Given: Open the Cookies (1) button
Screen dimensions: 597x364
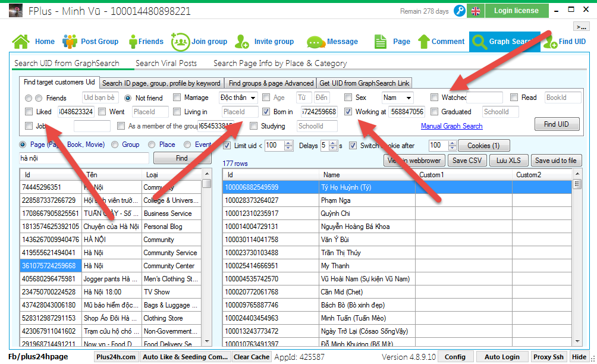Looking at the screenshot, I should tap(483, 146).
